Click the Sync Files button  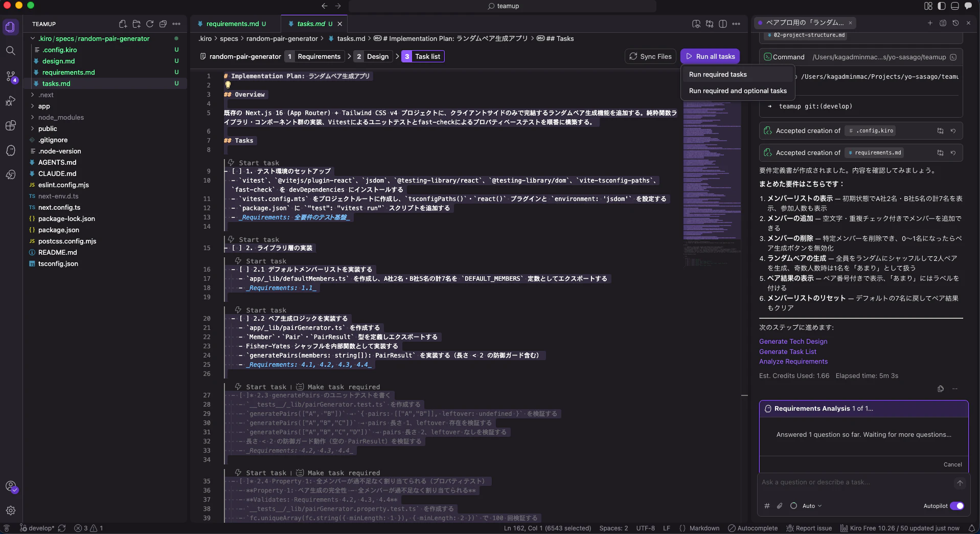650,57
